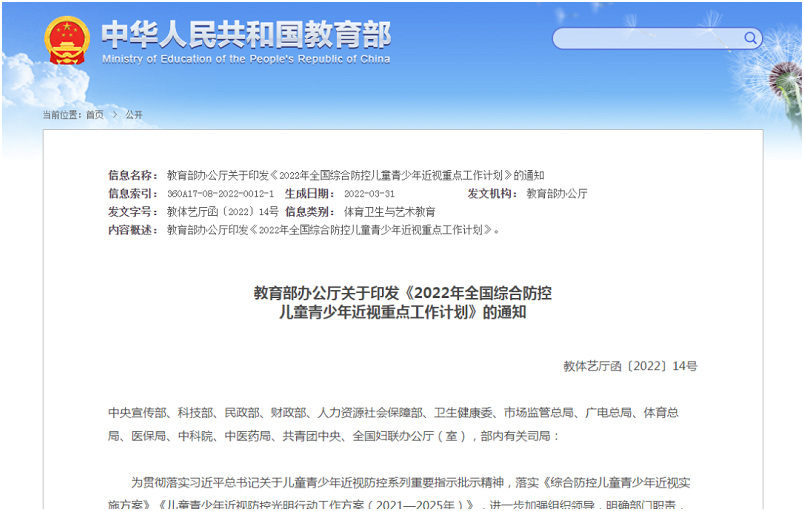This screenshot has height=511, width=804.
Task: Click into the search input field
Action: click(x=645, y=39)
